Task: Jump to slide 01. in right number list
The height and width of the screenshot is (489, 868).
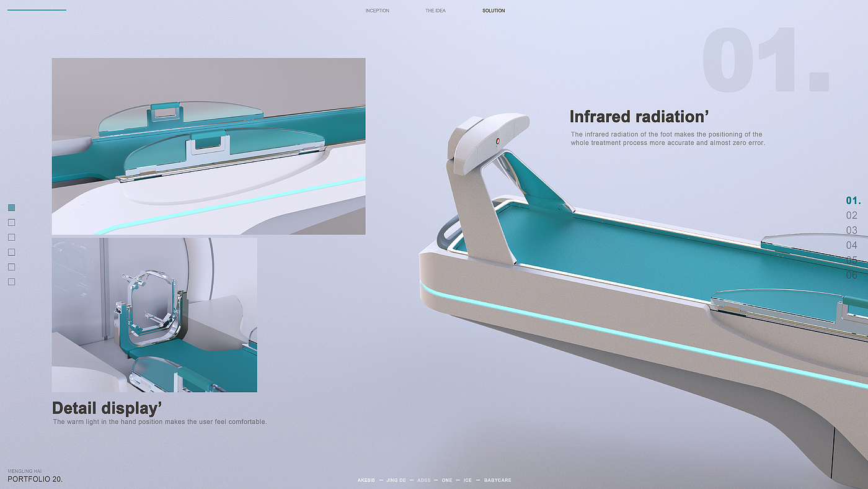Action: [x=853, y=200]
